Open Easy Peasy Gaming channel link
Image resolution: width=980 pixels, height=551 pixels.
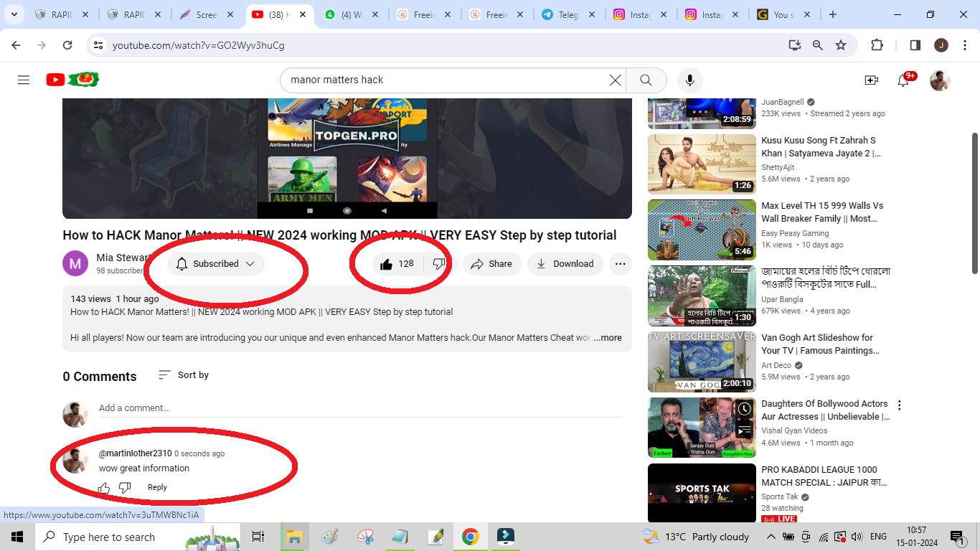coord(795,233)
